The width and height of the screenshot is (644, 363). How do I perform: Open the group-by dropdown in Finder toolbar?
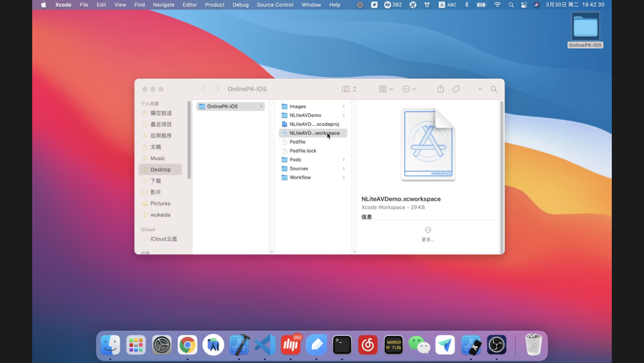(x=386, y=89)
